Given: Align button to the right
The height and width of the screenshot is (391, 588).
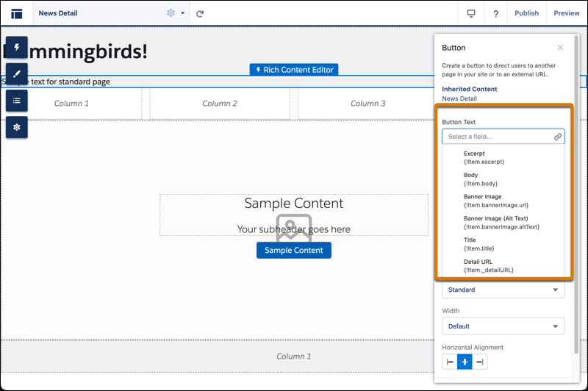Looking at the screenshot, I should 480,362.
